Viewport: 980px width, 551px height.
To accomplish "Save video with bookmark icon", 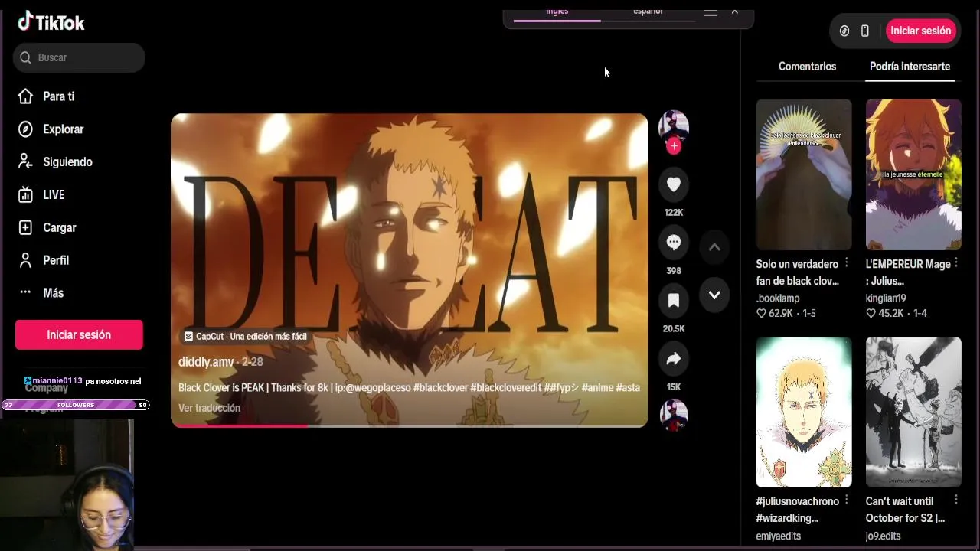I will (x=674, y=301).
